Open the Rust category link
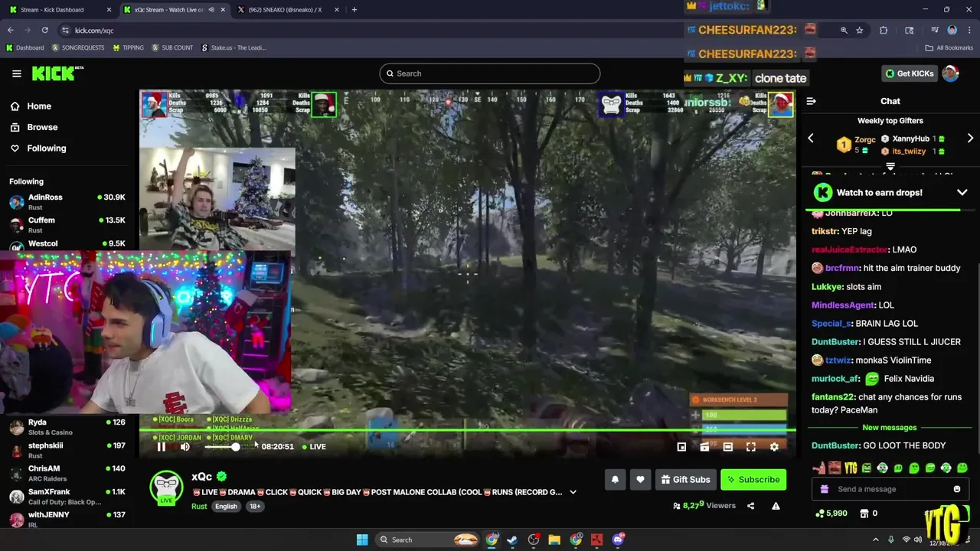This screenshot has height=551, width=980. [x=199, y=507]
